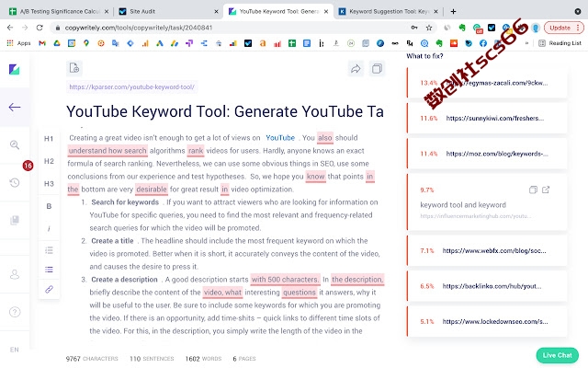The image size is (588, 368).
Task: Click highlighted phrase 'with 500 characters.'
Action: (x=286, y=280)
